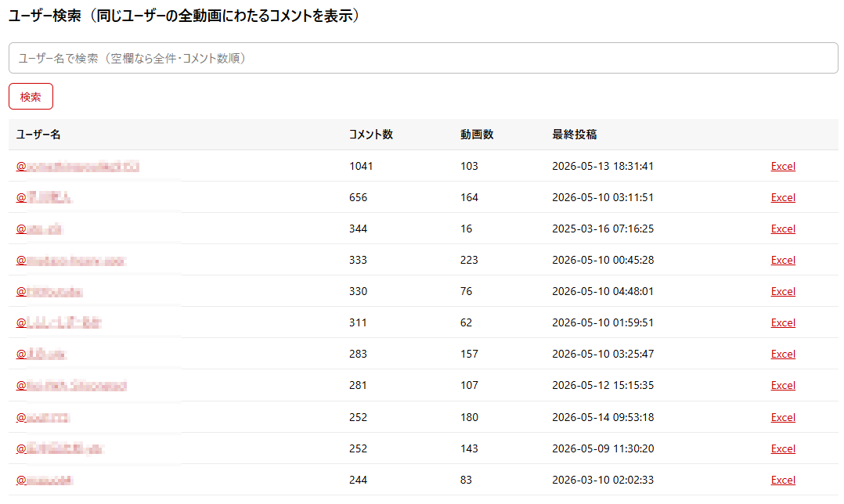This screenshot has width=844, height=504.
Task: Select the date 2026-03-10 02:02:33
Action: (x=603, y=480)
